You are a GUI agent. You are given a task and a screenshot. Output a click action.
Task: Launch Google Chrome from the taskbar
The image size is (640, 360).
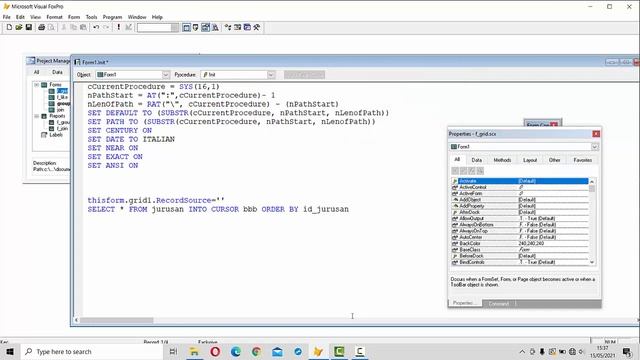(256, 351)
